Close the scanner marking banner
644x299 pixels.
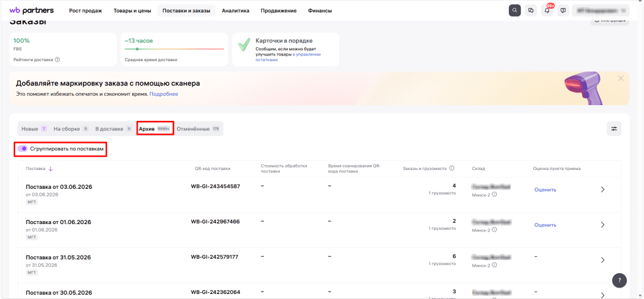(621, 78)
